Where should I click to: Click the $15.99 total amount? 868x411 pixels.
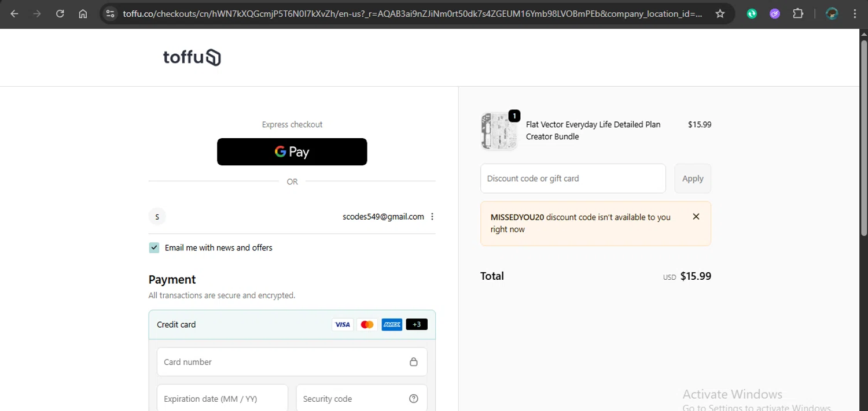[696, 276]
